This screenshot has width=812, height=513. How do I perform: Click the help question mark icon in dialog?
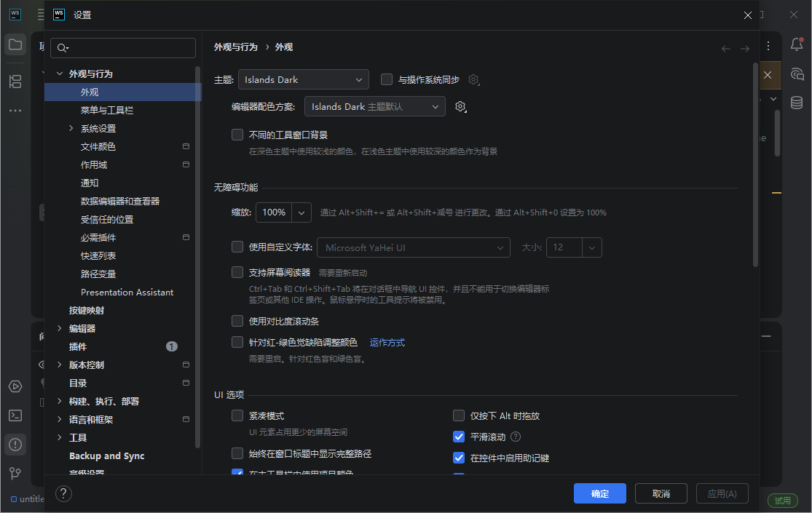[x=63, y=493]
